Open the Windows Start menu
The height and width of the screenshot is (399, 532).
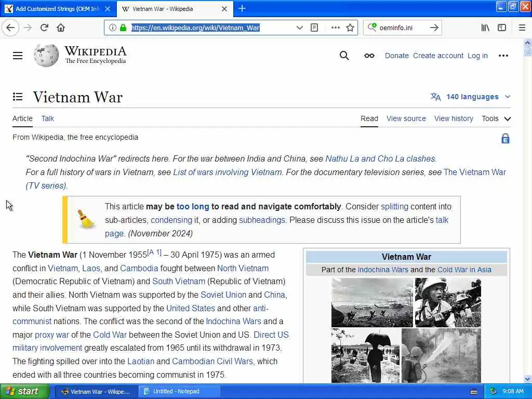24,391
